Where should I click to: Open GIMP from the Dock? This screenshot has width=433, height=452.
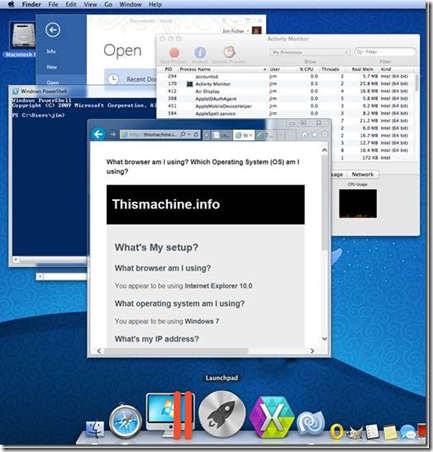[x=355, y=432]
